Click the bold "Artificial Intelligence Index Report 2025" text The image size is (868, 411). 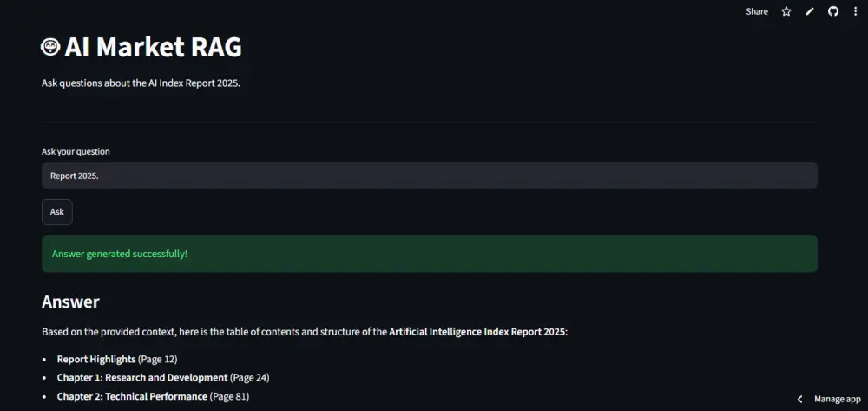477,332
